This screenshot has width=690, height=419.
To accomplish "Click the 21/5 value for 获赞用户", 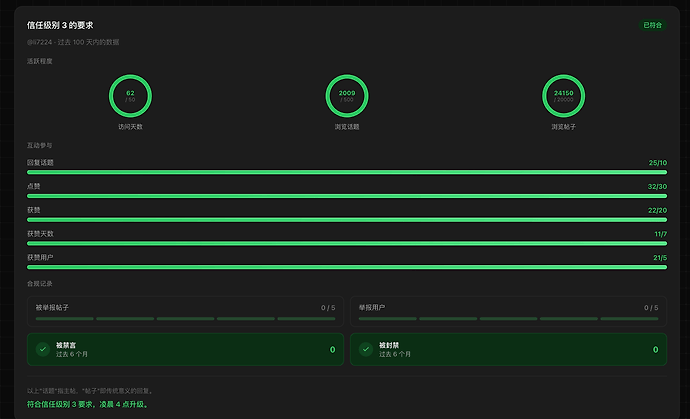I will click(x=660, y=258).
